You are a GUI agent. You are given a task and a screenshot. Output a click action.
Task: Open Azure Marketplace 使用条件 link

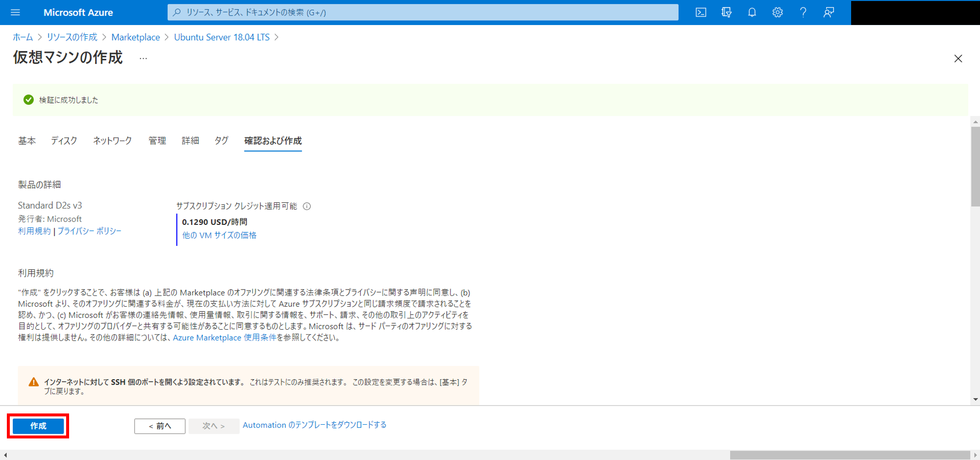coord(224,338)
